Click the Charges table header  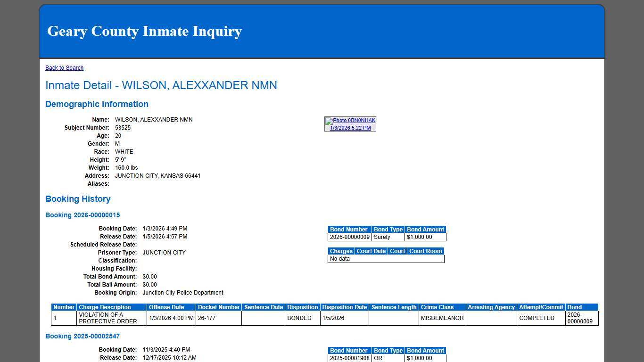click(341, 251)
